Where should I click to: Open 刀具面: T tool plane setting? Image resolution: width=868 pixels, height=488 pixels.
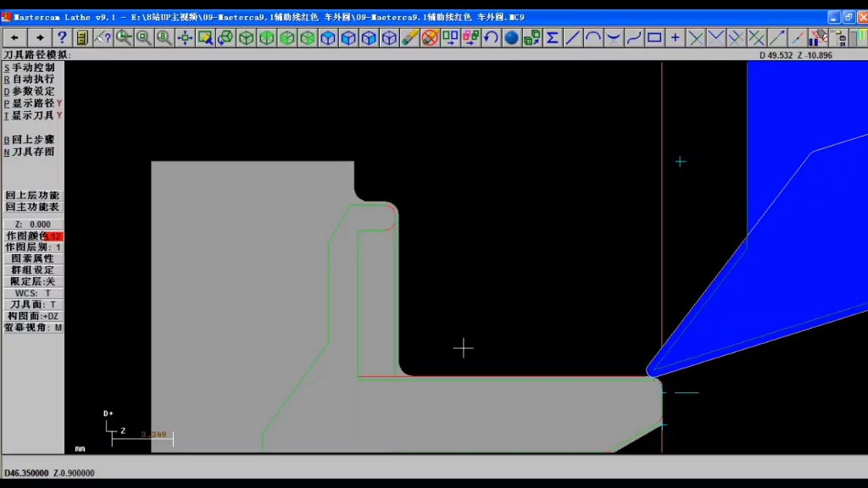click(33, 304)
